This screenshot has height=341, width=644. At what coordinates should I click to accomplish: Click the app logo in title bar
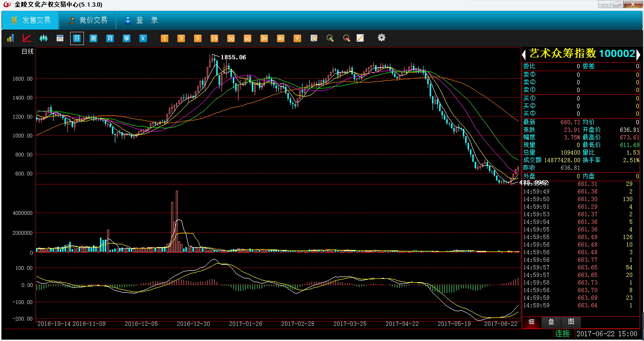[7, 5]
